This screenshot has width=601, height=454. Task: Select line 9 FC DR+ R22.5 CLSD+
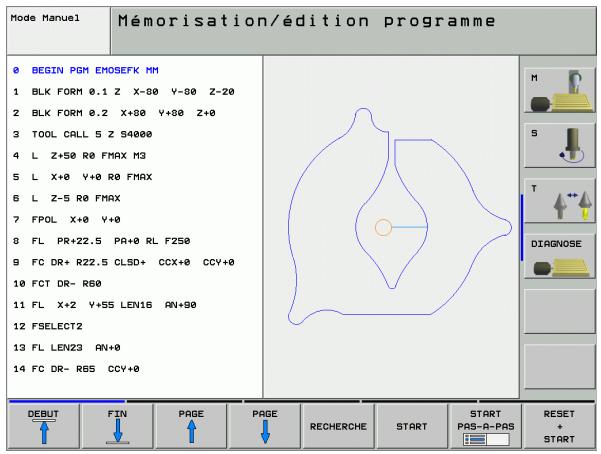point(124,262)
